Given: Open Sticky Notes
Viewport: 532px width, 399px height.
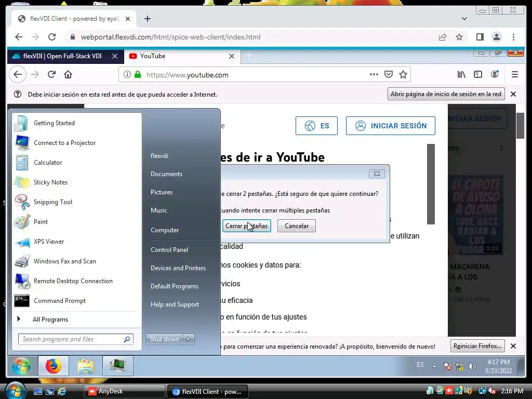Looking at the screenshot, I should click(77, 182).
